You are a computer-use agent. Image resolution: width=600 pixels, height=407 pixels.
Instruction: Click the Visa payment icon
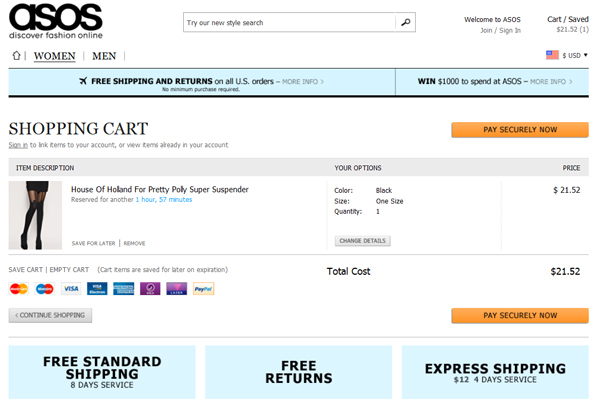70,289
